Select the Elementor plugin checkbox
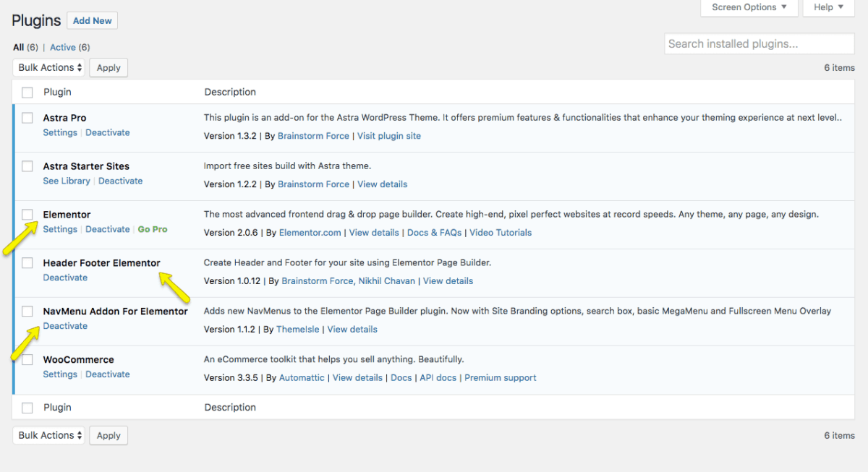 27,215
